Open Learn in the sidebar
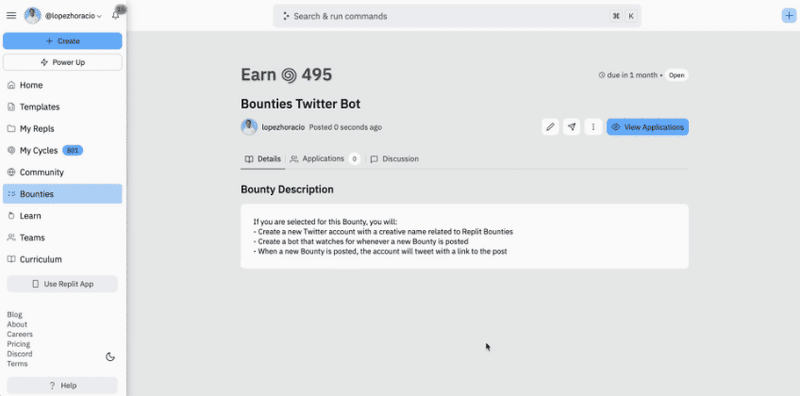The width and height of the screenshot is (800, 396). pos(62,216)
